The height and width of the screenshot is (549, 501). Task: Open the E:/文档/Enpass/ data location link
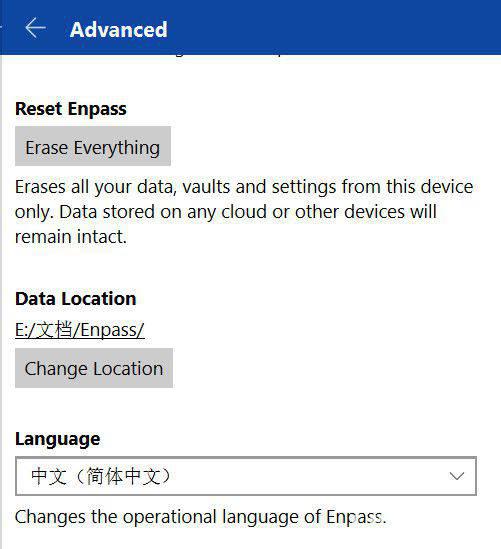[x=80, y=329]
